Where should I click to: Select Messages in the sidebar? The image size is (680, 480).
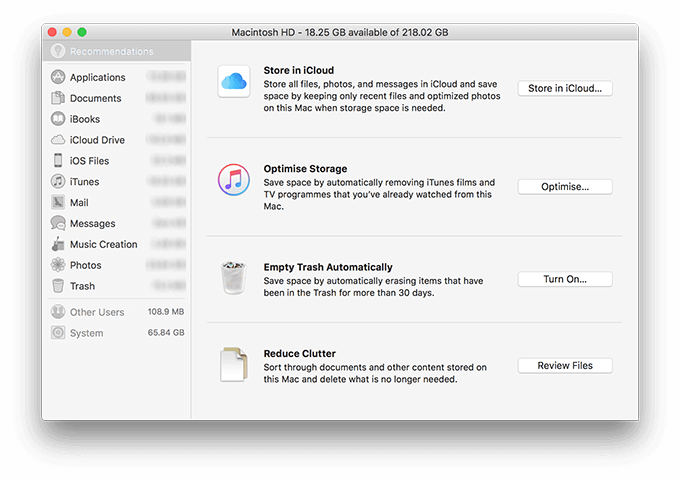pyautogui.click(x=92, y=224)
